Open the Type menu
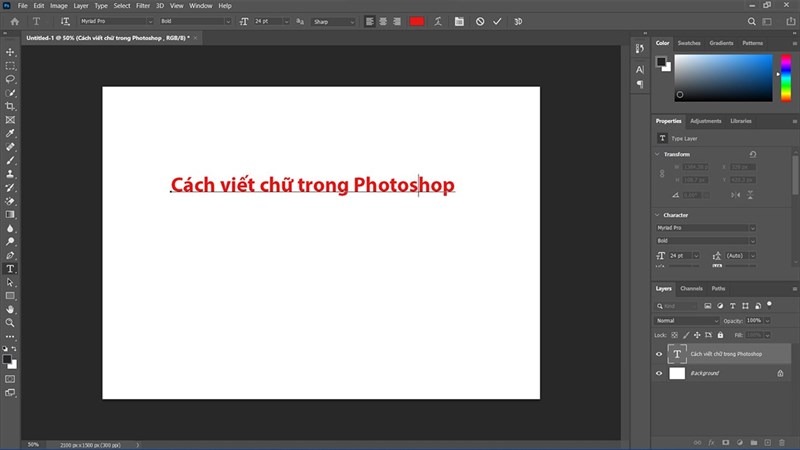This screenshot has height=450, width=800. pos(101,6)
